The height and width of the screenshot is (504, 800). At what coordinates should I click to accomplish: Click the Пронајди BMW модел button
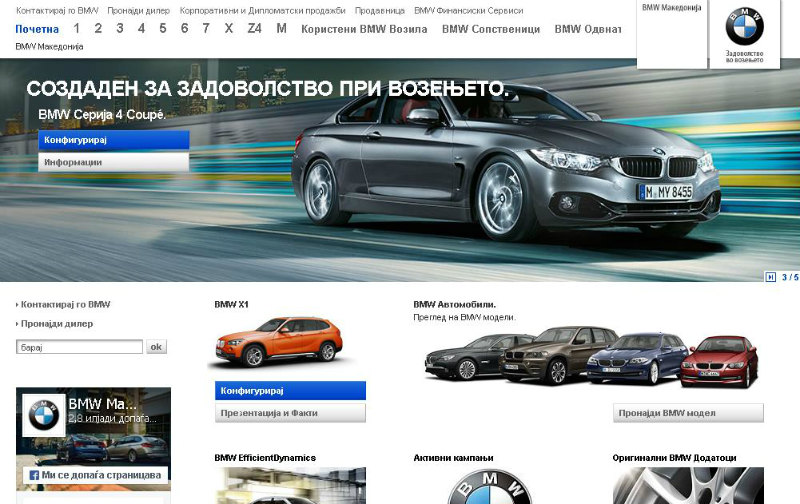[688, 413]
